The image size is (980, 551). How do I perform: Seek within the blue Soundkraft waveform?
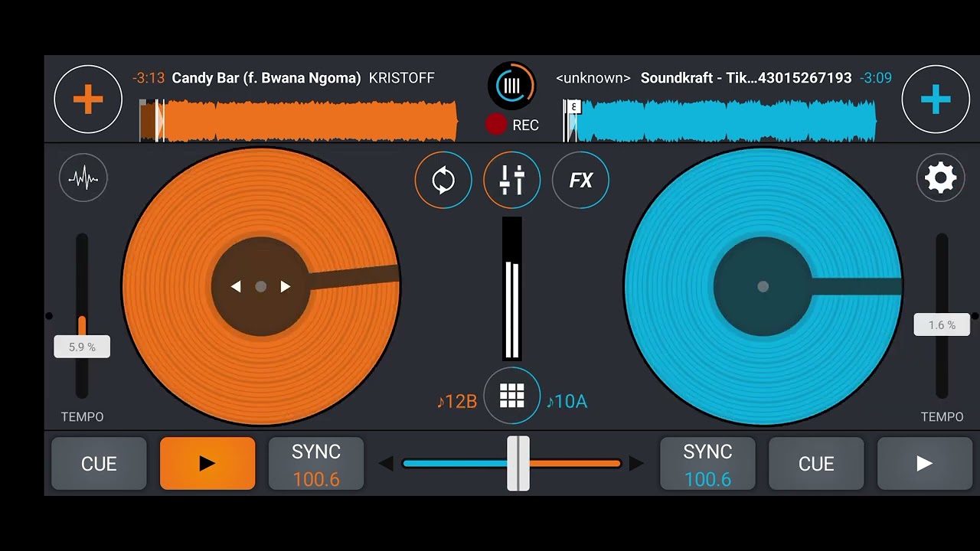pyautogui.click(x=720, y=121)
